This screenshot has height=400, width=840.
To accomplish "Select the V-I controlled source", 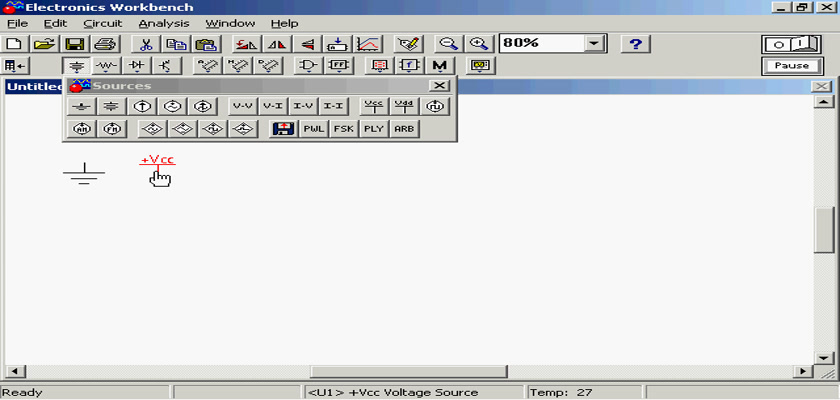I will [x=273, y=107].
